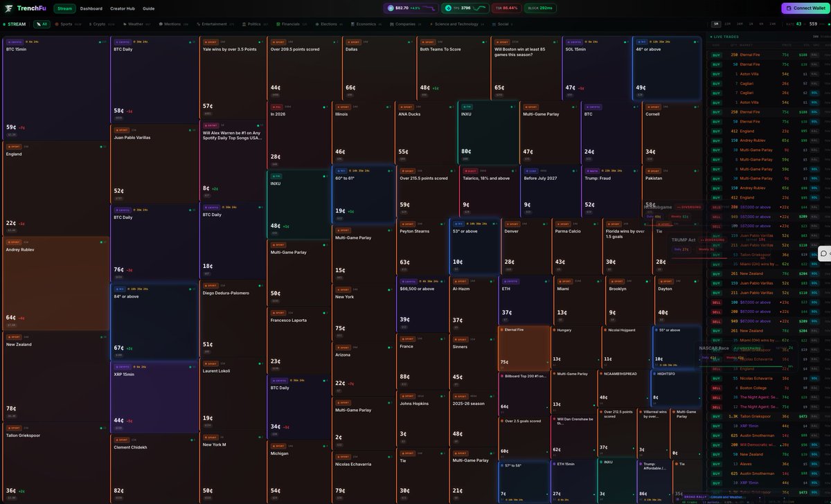
Task: Open the $66,500 or above card
Action: (422, 305)
